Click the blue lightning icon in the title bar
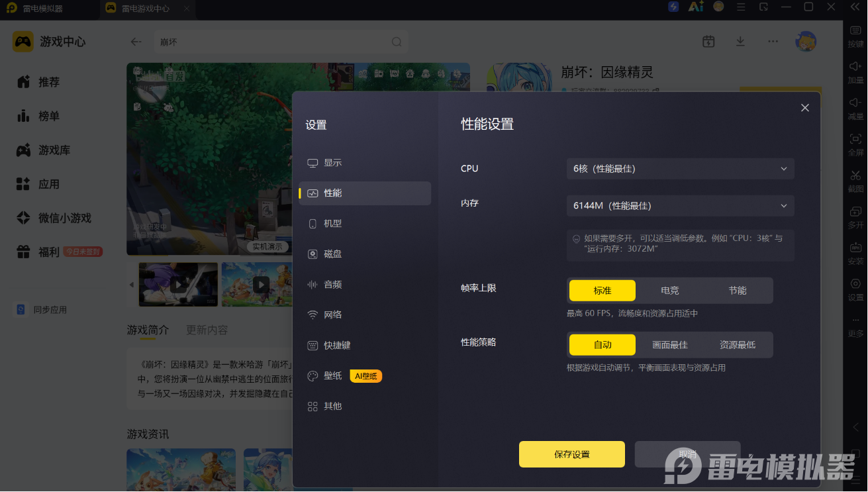Viewport: 868px width, 492px height. pos(673,7)
